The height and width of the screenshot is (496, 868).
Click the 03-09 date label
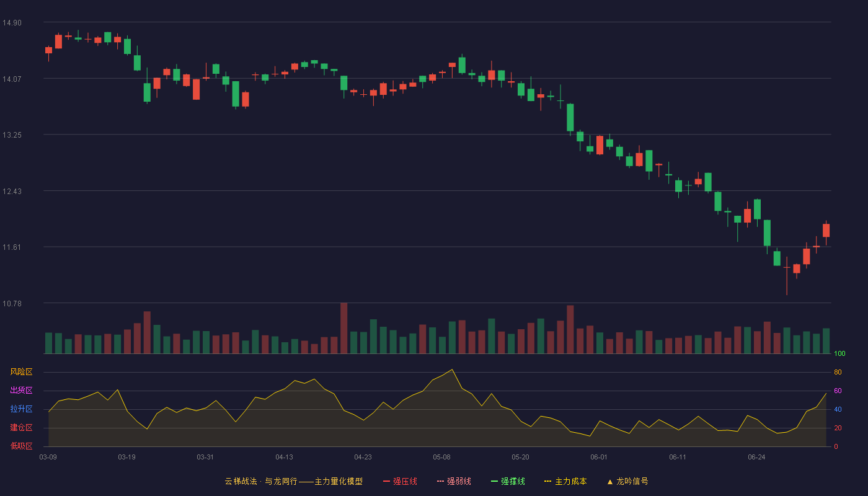[x=48, y=457]
